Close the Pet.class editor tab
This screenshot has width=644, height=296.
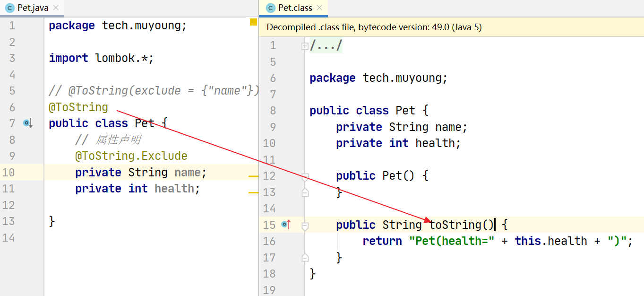click(320, 8)
